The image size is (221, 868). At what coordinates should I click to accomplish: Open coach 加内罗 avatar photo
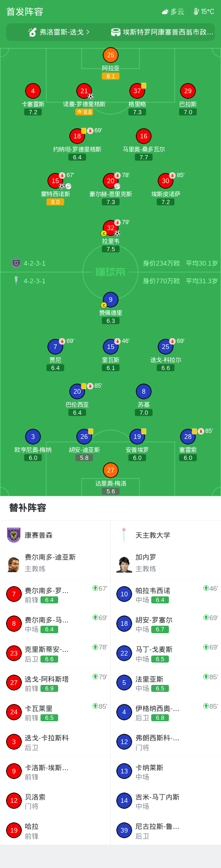click(124, 563)
